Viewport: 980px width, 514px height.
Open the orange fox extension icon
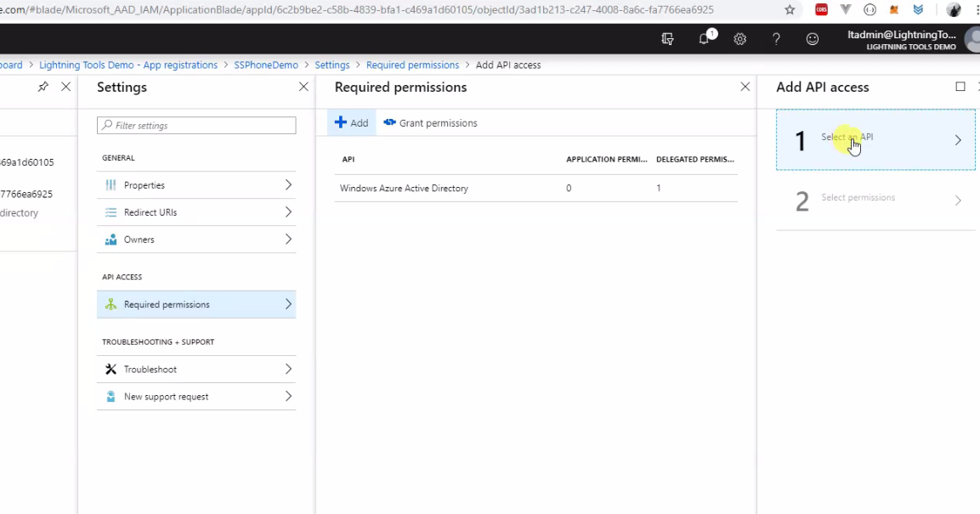[x=894, y=10]
